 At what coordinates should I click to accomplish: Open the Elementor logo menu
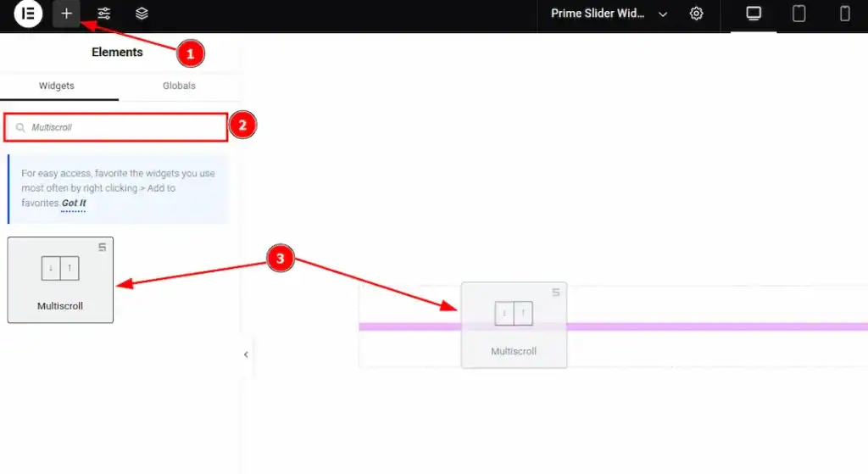(x=28, y=14)
